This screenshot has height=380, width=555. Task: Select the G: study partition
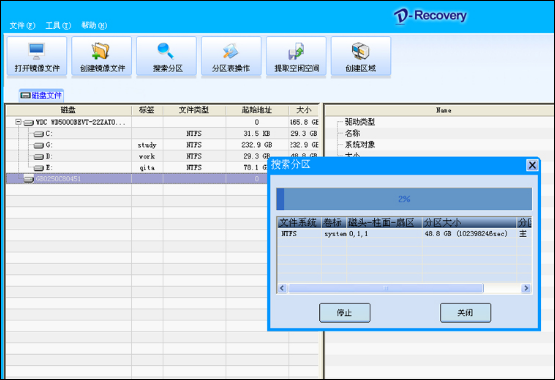162,145
